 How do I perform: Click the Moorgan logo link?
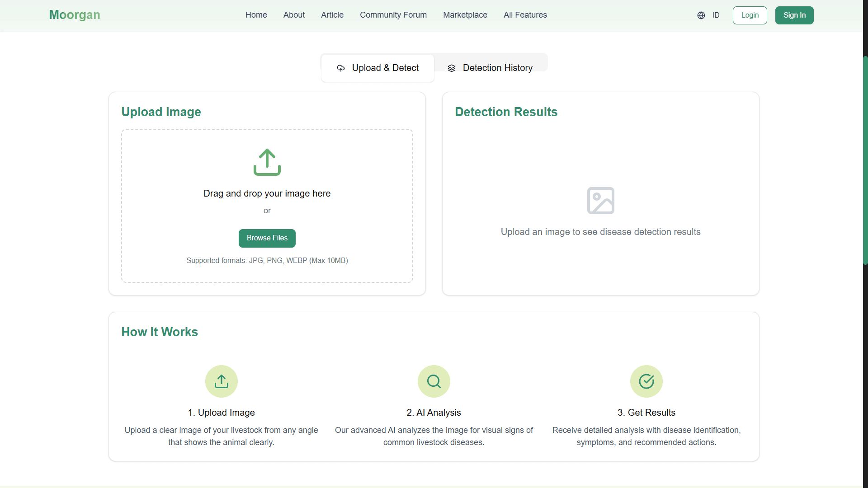(x=75, y=15)
